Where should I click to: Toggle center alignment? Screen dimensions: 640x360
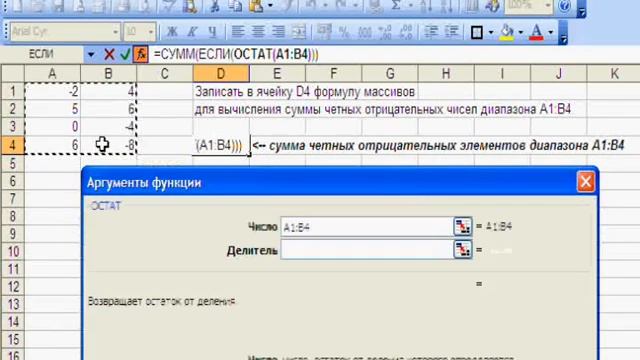(258, 31)
